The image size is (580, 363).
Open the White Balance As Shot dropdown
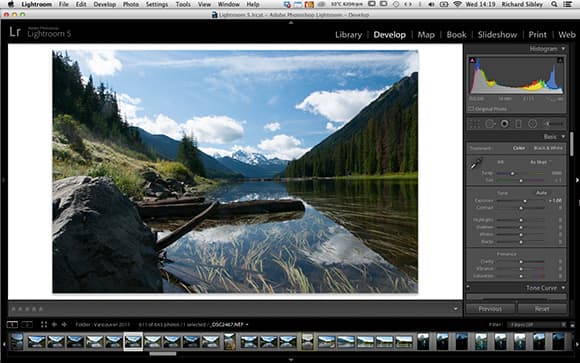[x=540, y=162]
